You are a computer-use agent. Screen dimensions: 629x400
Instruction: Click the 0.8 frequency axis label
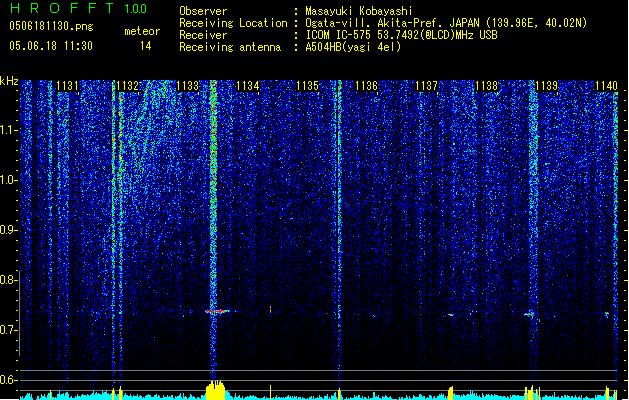8,280
